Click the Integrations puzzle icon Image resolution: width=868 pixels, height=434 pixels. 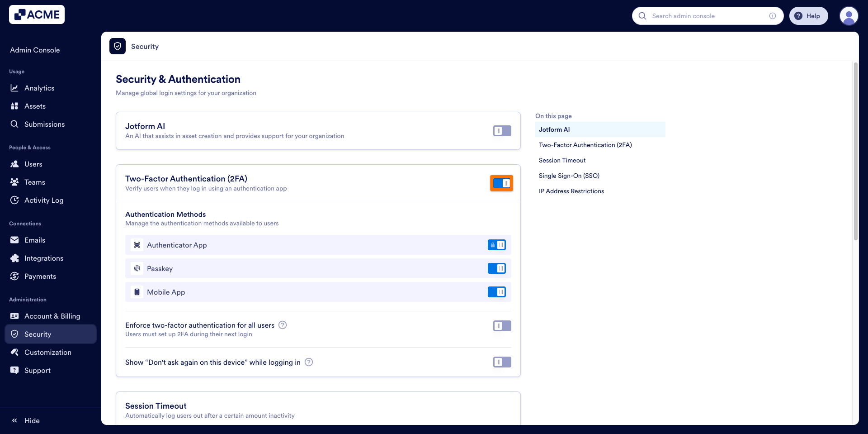click(x=14, y=258)
